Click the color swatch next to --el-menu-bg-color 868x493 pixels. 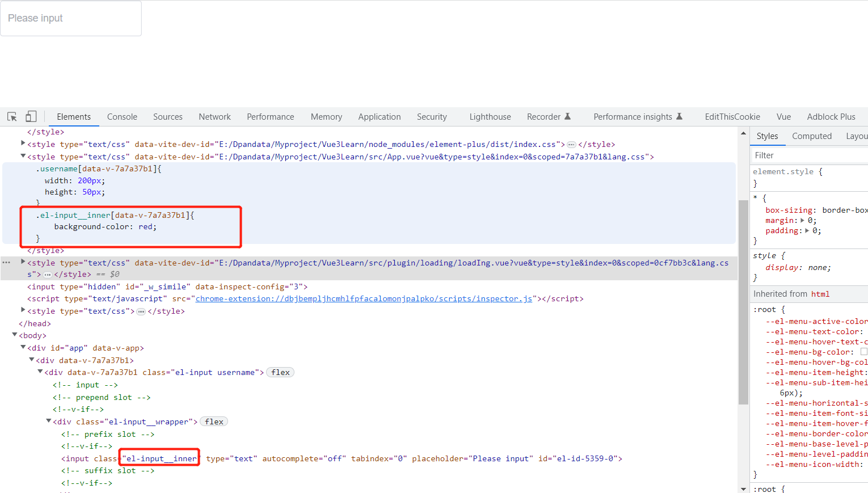point(865,352)
